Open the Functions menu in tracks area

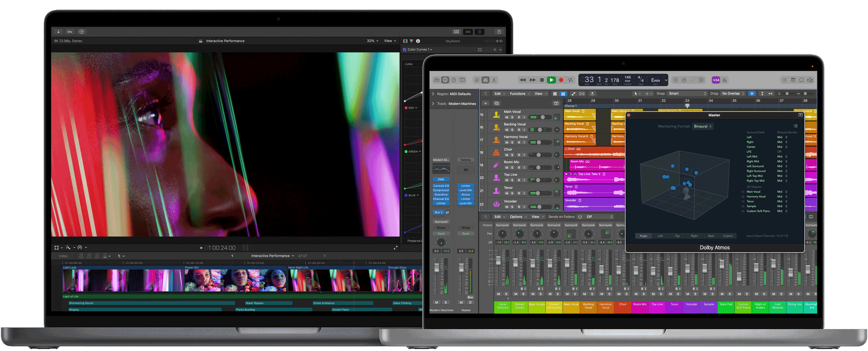520,94
